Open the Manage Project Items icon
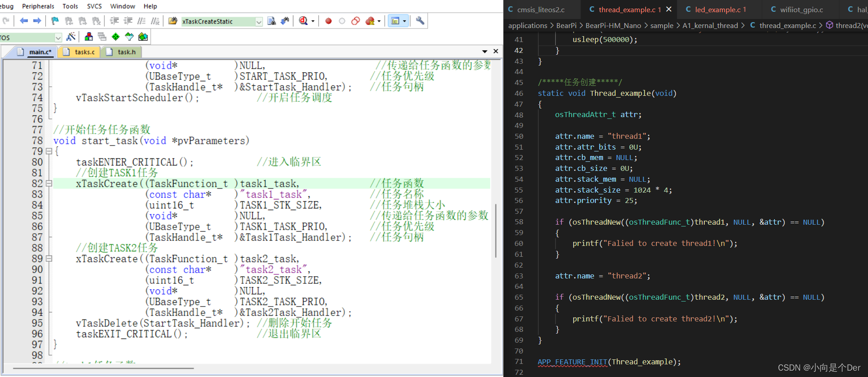 89,37
